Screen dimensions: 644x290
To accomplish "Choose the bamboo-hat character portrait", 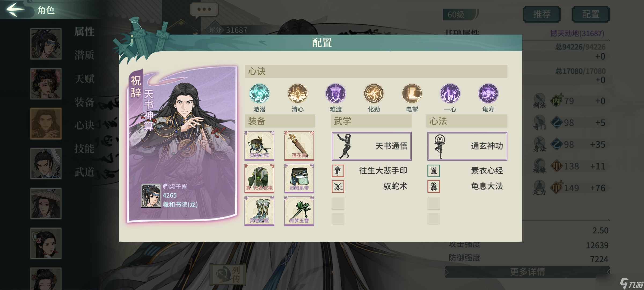I will click(46, 203).
